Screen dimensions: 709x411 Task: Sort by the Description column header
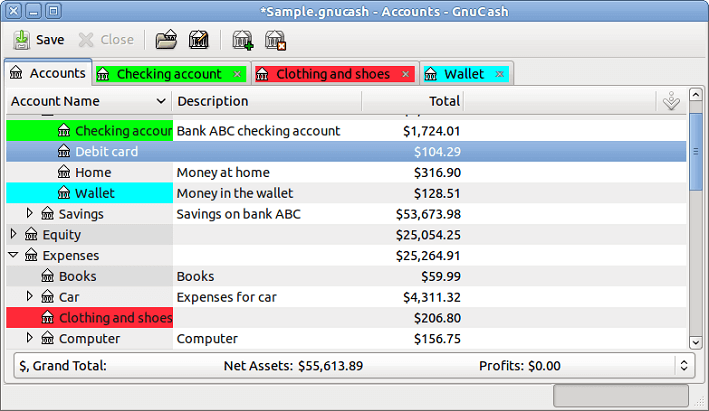[266, 101]
